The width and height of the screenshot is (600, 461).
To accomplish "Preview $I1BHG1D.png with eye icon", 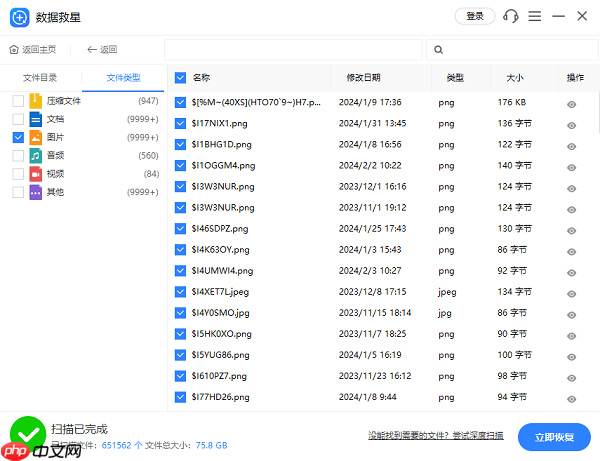I will (x=572, y=147).
